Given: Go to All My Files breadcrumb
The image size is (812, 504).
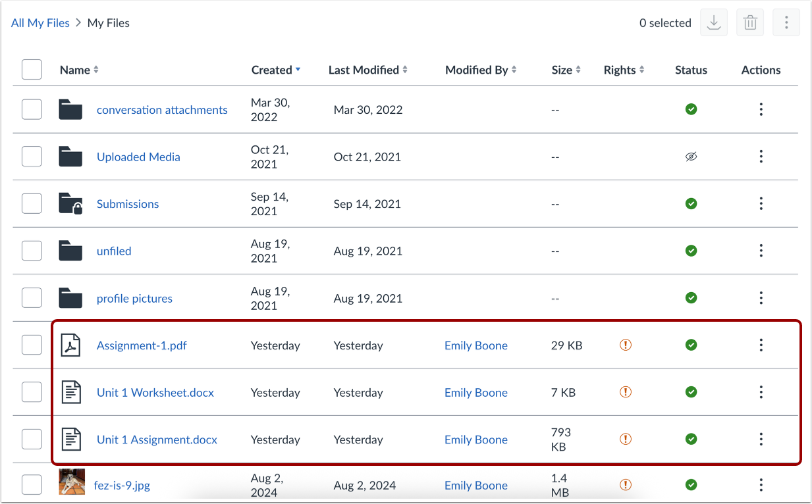Looking at the screenshot, I should click(40, 23).
